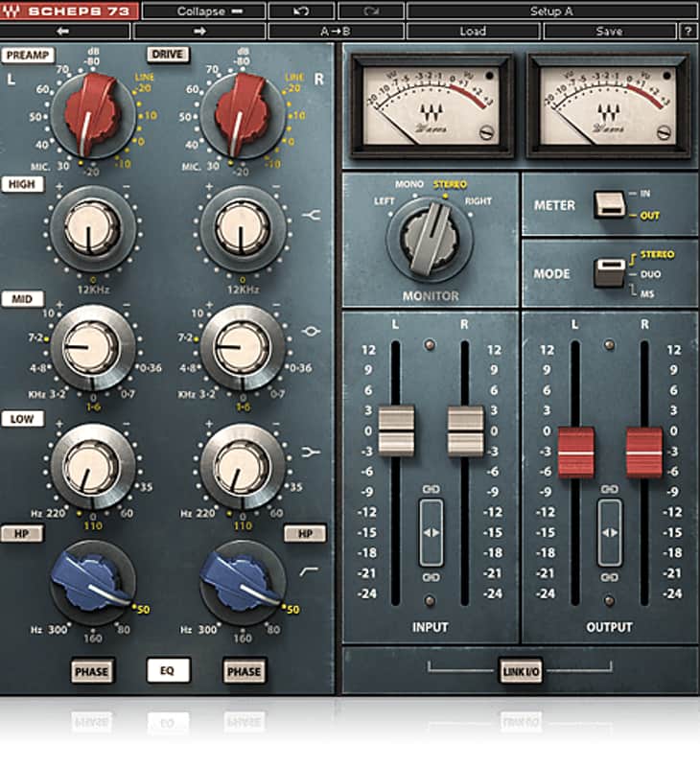Toggle the left PHASE button
Screen dimensions: 700x767
click(x=91, y=671)
